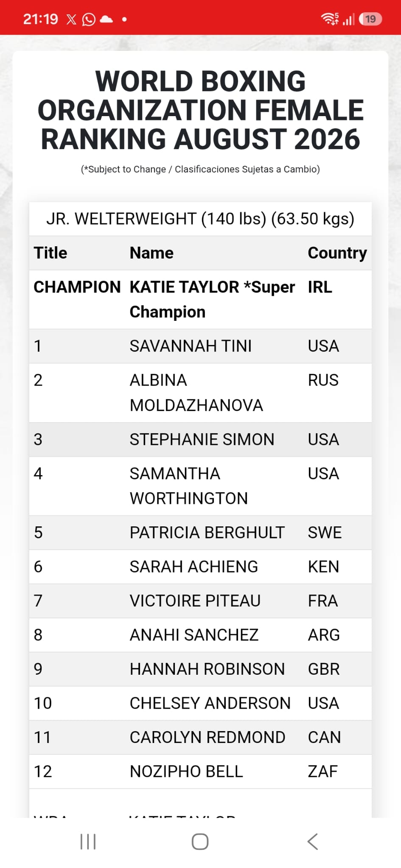
Task: Tap the Jr. Welterweight division heading
Action: tap(200, 219)
